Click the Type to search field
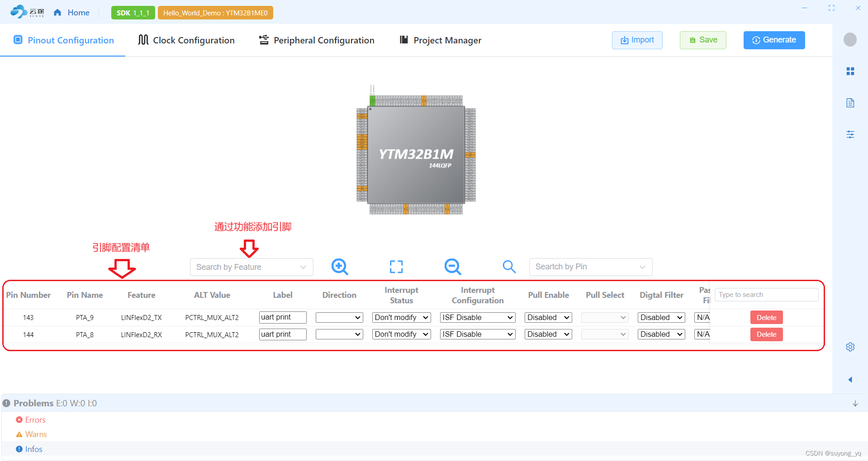The image size is (868, 461). coord(766,295)
